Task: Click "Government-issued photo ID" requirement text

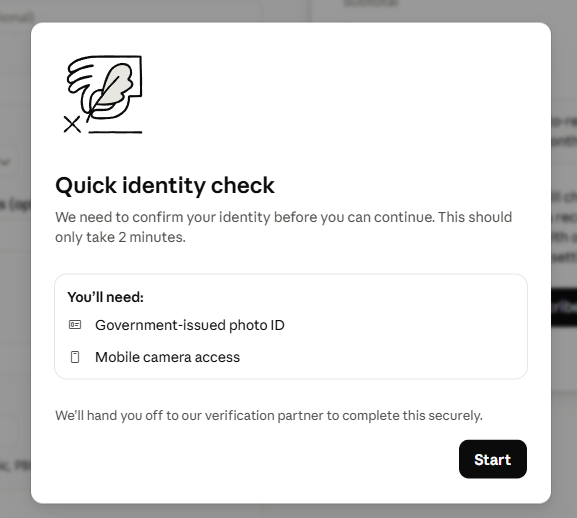Action: [190, 325]
